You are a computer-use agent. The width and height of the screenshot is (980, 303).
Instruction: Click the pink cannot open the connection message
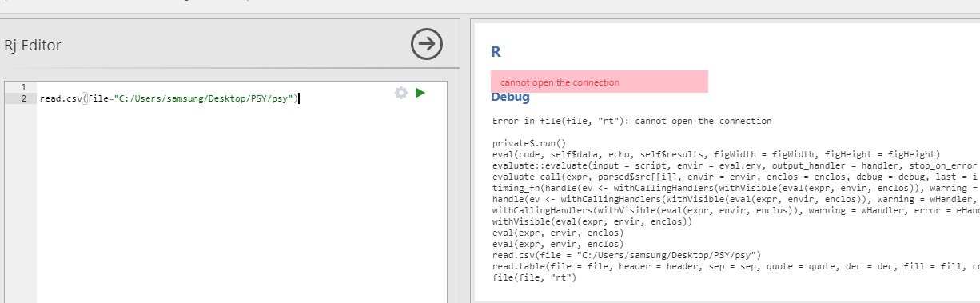click(600, 82)
